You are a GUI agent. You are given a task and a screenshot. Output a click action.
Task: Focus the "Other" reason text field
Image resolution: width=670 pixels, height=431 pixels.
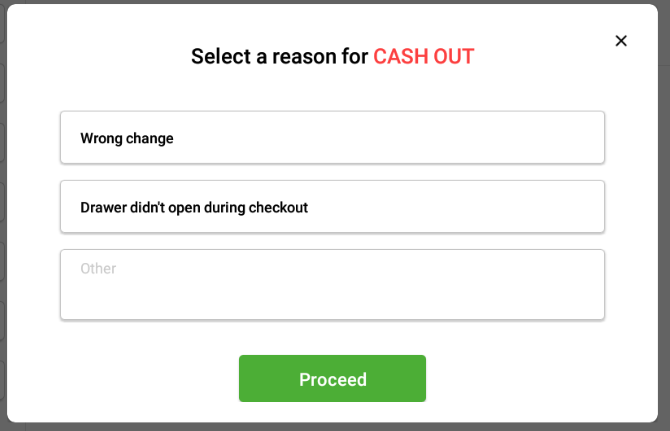pos(332,285)
